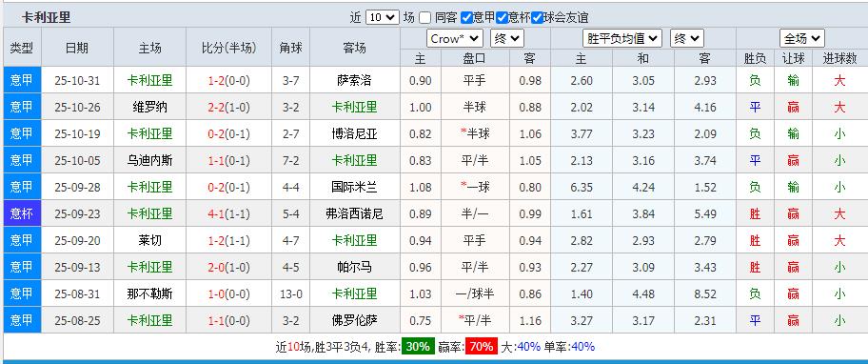Screen dimensions: 868x364
Task: Open 维罗纳 home team link
Action: click(150, 107)
